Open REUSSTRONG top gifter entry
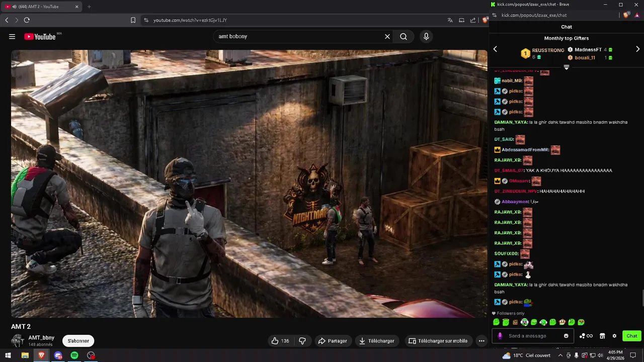 [542, 53]
